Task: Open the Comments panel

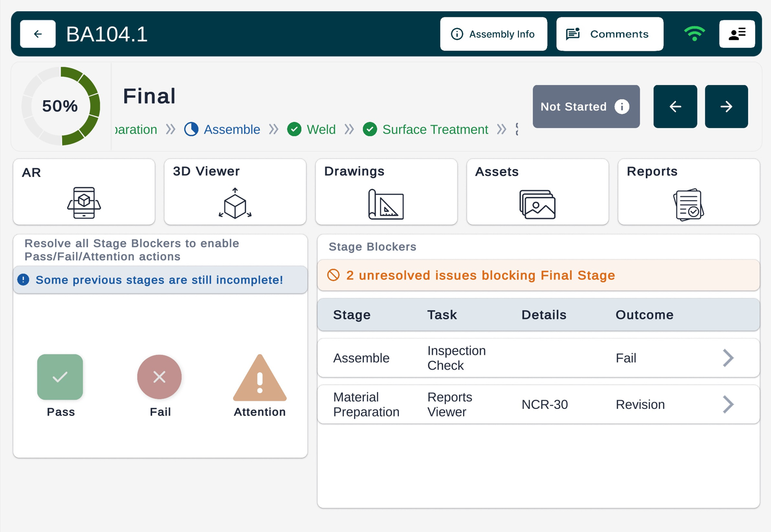Action: click(x=610, y=34)
